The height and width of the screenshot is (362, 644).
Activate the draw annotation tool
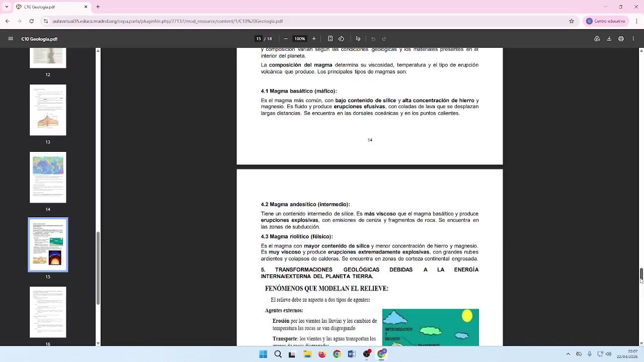358,39
